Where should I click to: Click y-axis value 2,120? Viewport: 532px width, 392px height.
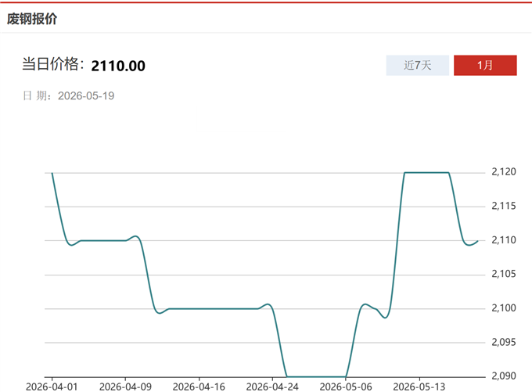[504, 171]
